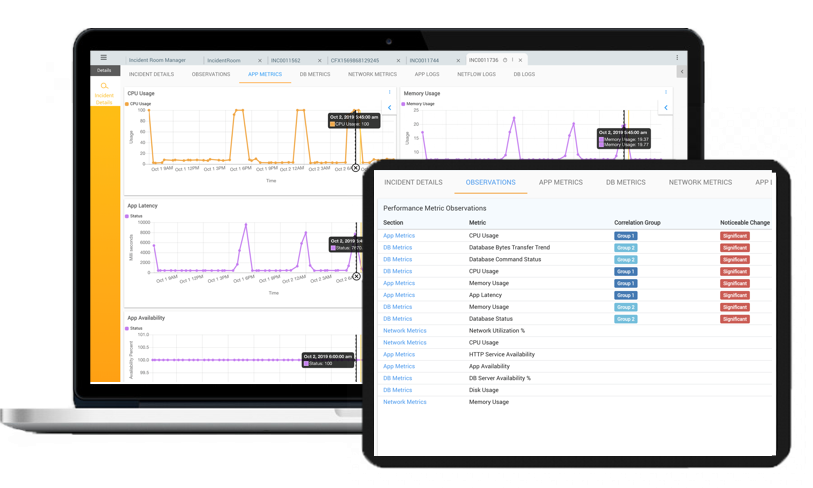
Task: Open DB Metrics link for Database Bytes Transfer Trend
Action: tap(397, 247)
